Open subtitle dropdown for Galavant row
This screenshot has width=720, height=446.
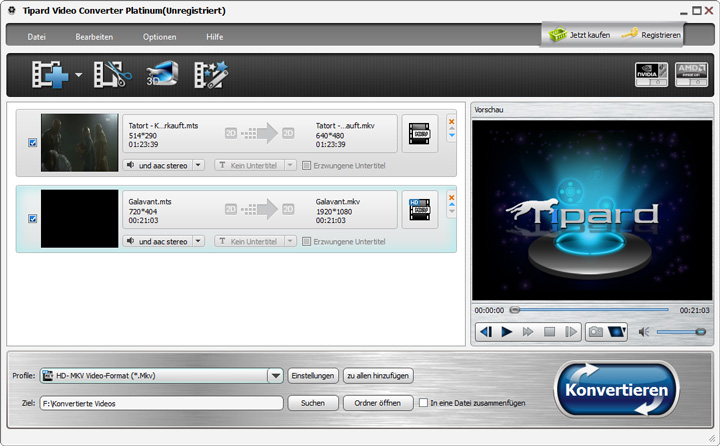(290, 241)
